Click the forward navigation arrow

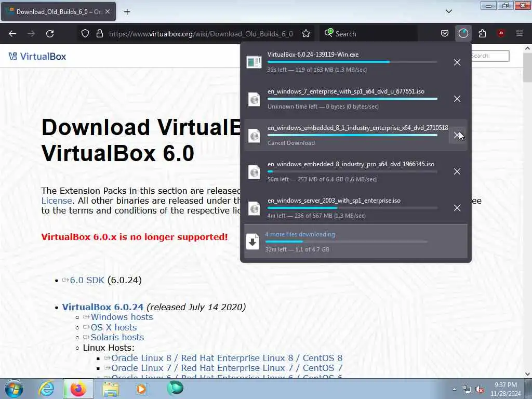point(31,34)
